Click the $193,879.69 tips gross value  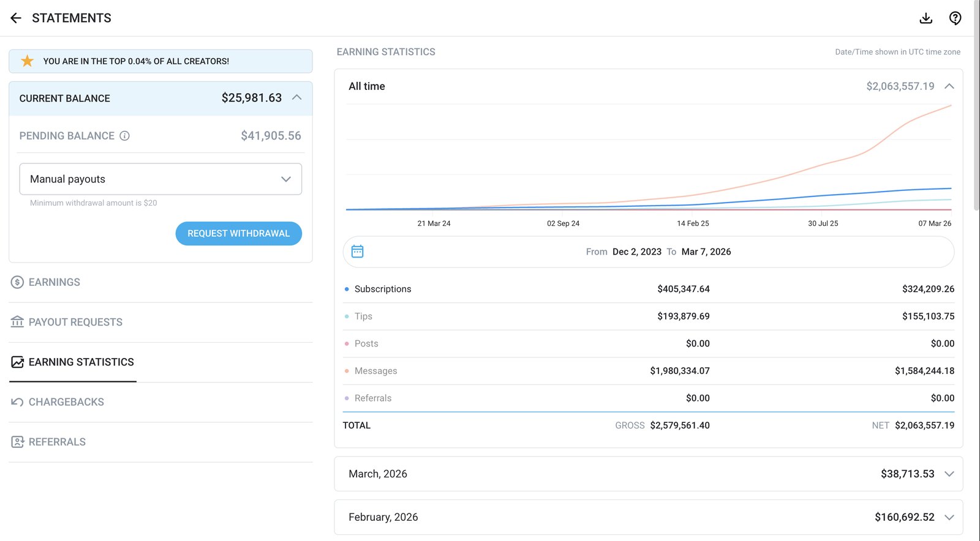tap(684, 316)
